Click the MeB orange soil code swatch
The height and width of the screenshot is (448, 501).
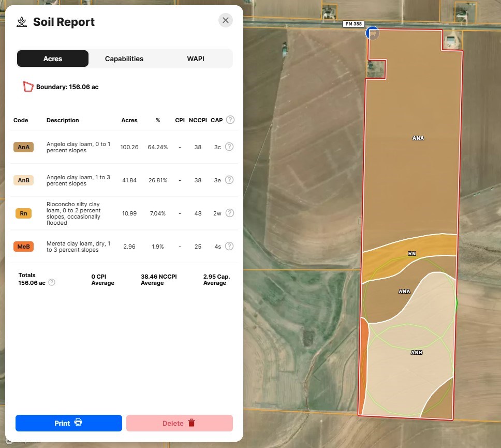point(23,247)
